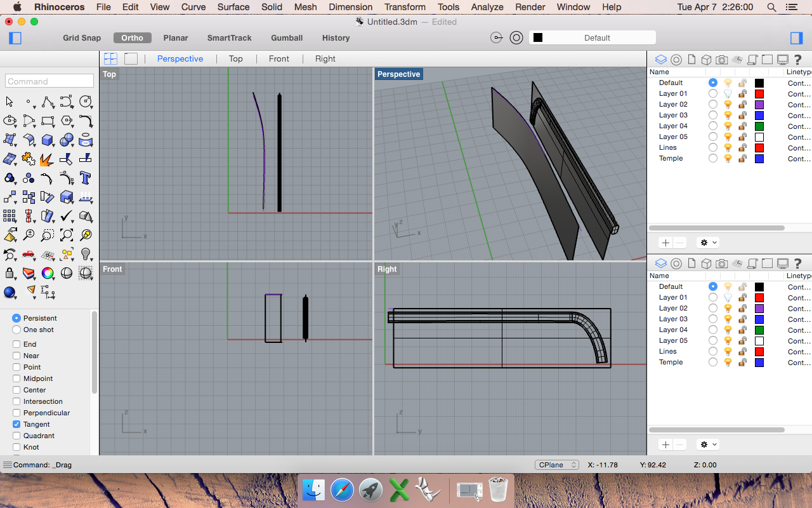
Task: Select the Point tool in the sidebar
Action: [x=29, y=102]
